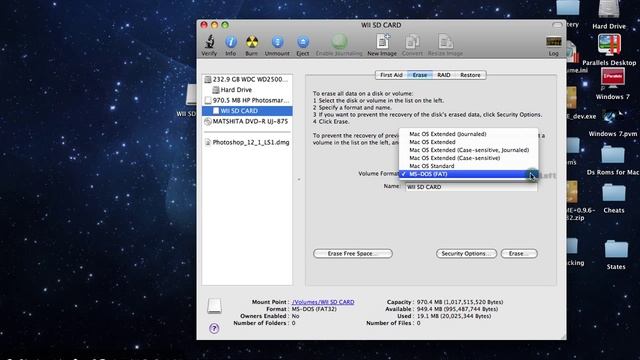Image resolution: width=640 pixels, height=360 pixels.
Task: Unmount the volume via toolbar icon
Action: [x=277, y=42]
